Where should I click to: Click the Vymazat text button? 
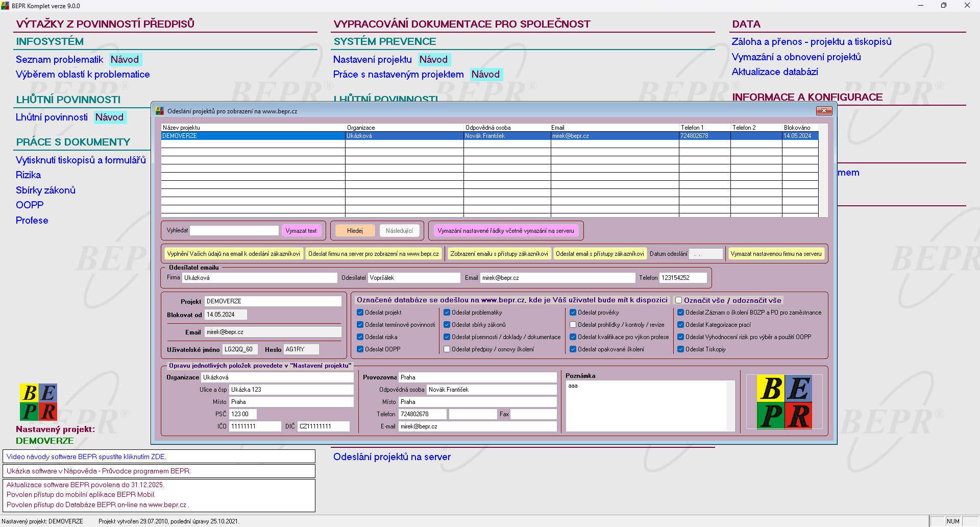[x=301, y=231]
